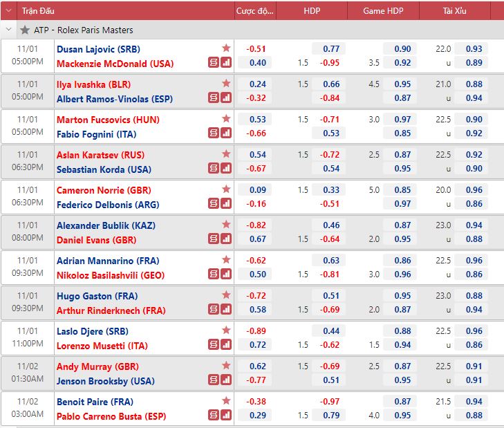Image resolution: width=504 pixels, height=428 pixels.
Task: Open Sebastian Korda (USA) player name
Action: pyautogui.click(x=104, y=169)
